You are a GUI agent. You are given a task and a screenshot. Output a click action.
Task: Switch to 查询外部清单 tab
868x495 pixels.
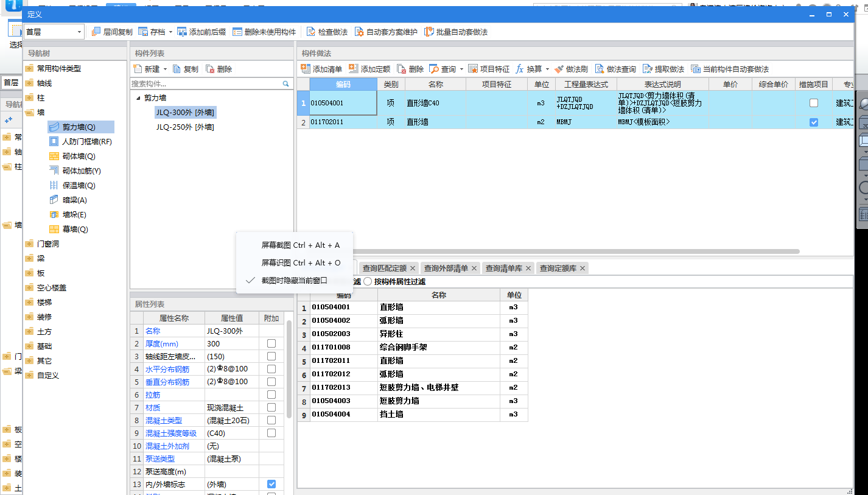click(446, 268)
